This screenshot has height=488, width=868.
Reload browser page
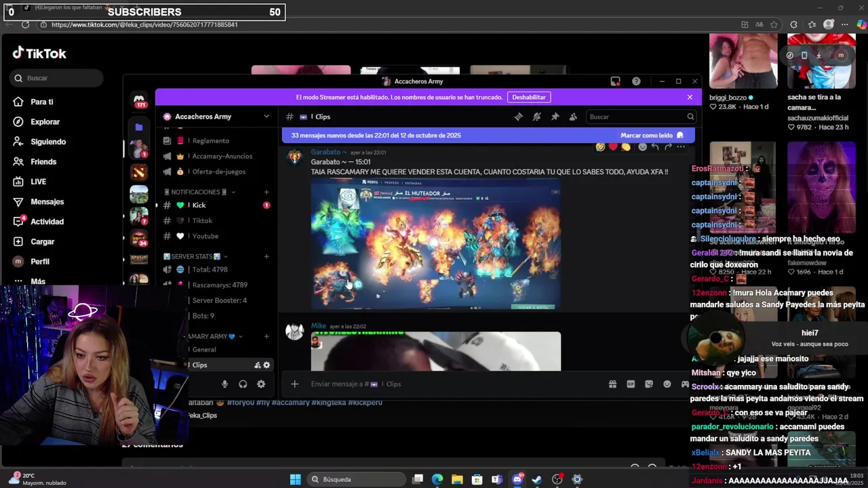[25, 24]
